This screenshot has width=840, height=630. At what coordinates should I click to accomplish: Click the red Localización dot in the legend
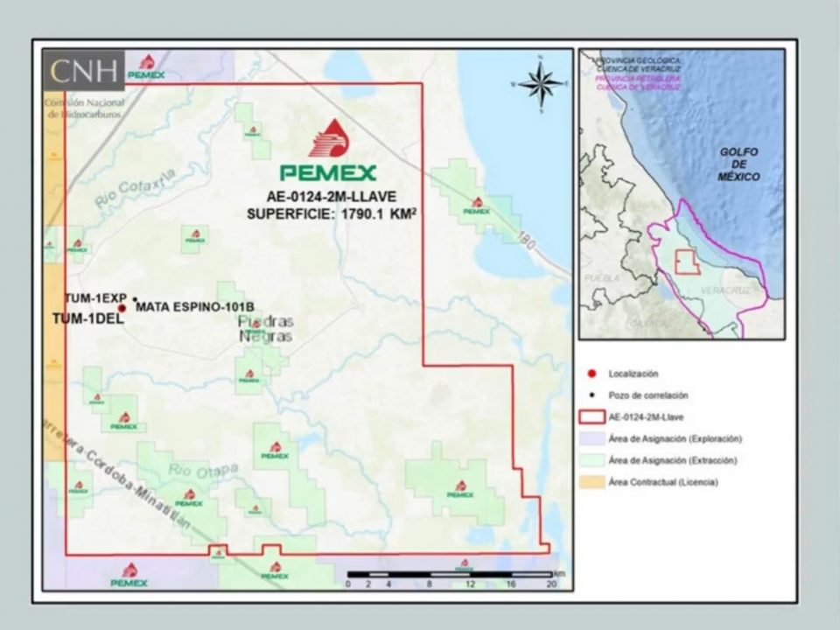[591, 374]
